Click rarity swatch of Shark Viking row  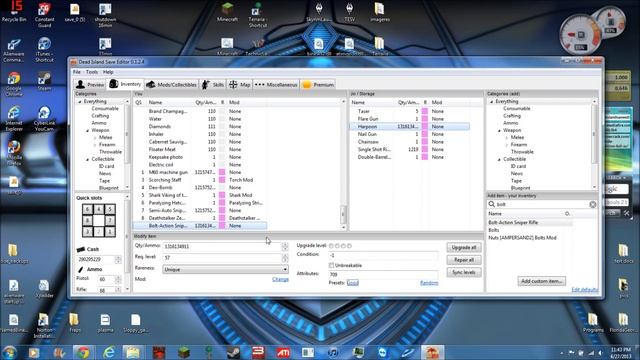pos(222,195)
